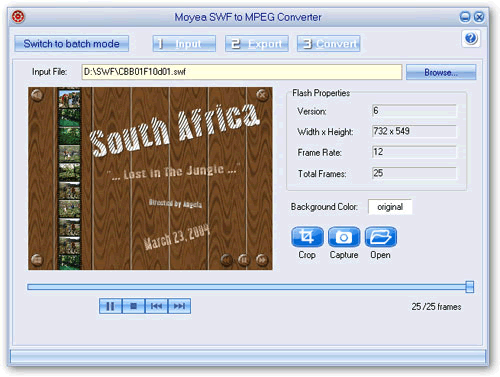
Task: Open help with the question mark icon
Action: click(471, 38)
